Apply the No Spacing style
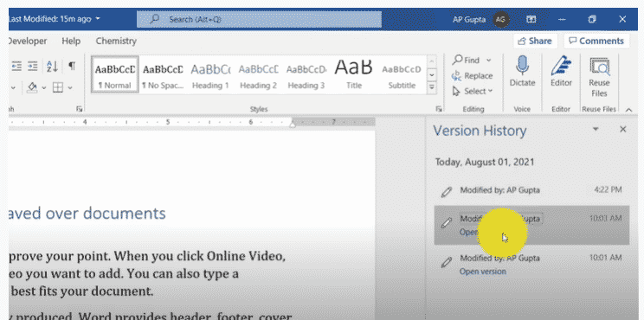 [x=163, y=74]
